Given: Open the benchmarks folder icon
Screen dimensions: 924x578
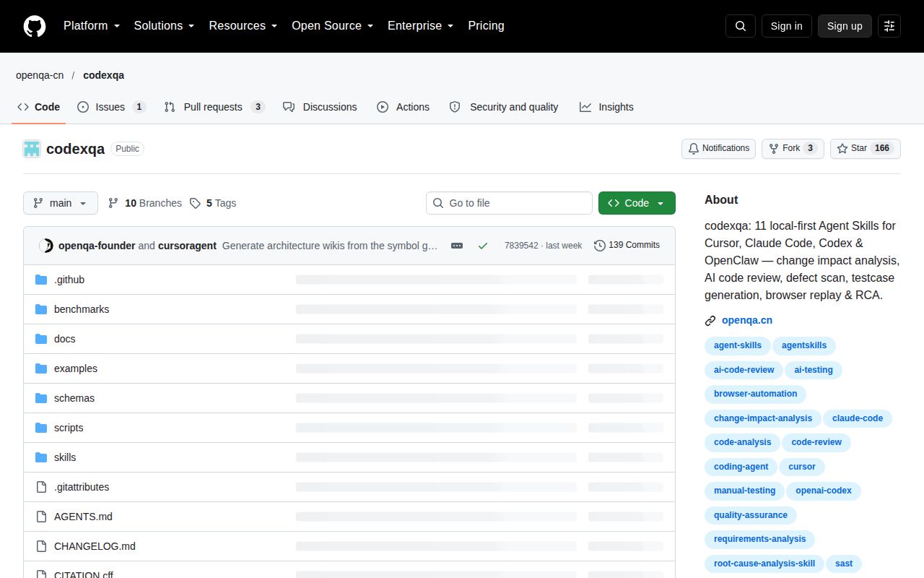Looking at the screenshot, I should [x=41, y=309].
